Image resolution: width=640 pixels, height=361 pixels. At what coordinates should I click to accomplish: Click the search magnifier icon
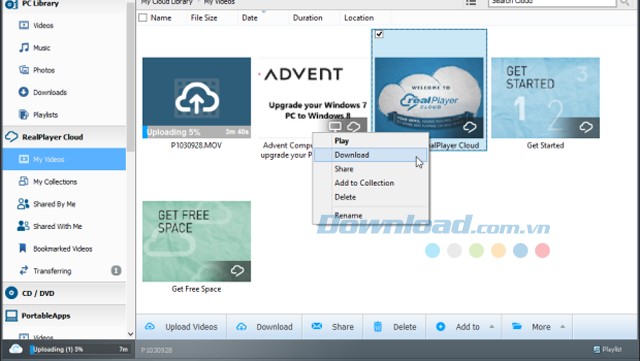point(624,2)
